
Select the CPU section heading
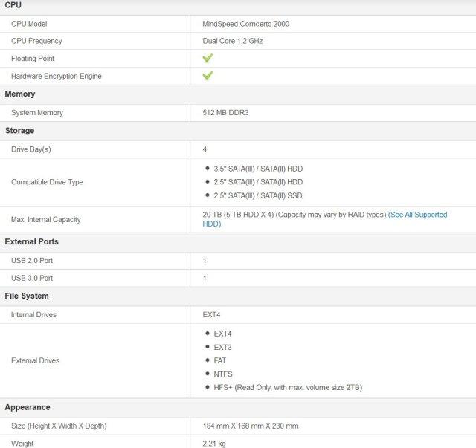(x=13, y=5)
